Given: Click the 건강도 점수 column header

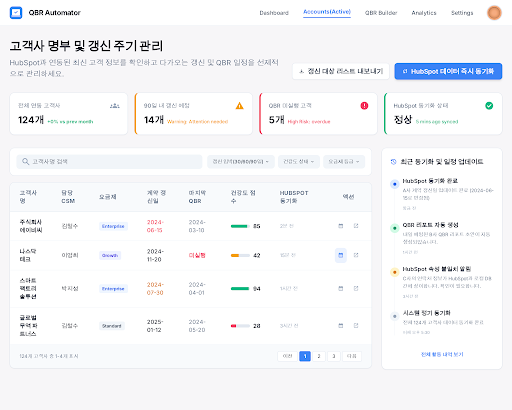Looking at the screenshot, I should pyautogui.click(x=243, y=197).
